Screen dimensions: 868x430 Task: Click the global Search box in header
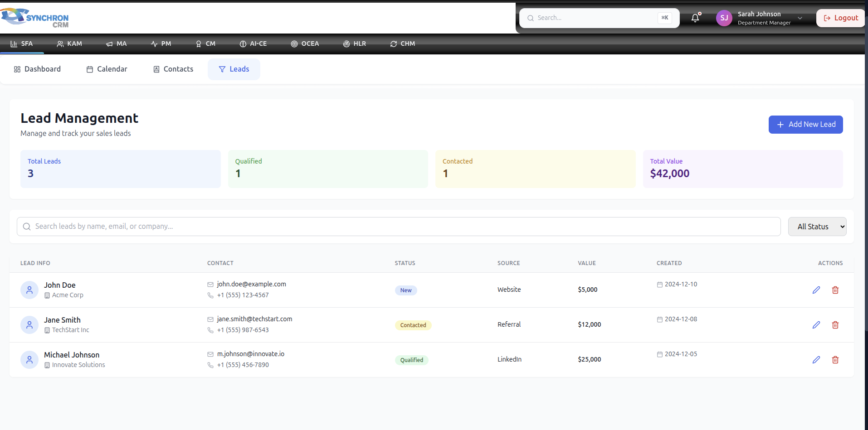pyautogui.click(x=594, y=18)
